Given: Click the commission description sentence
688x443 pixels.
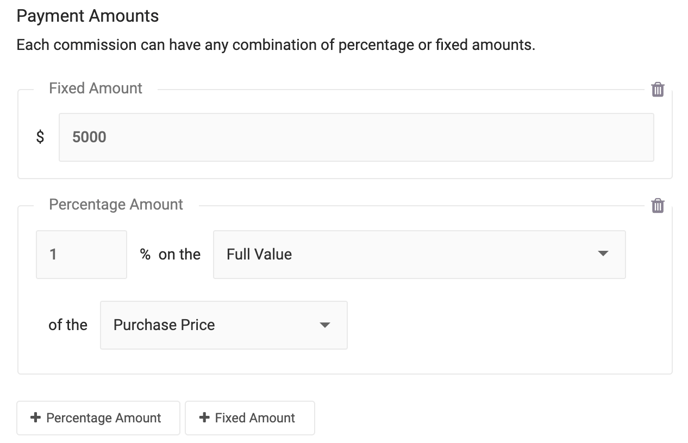Looking at the screenshot, I should pyautogui.click(x=275, y=45).
